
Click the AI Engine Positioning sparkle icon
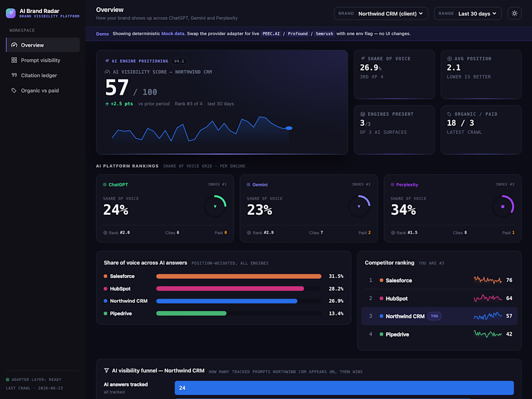(x=107, y=61)
